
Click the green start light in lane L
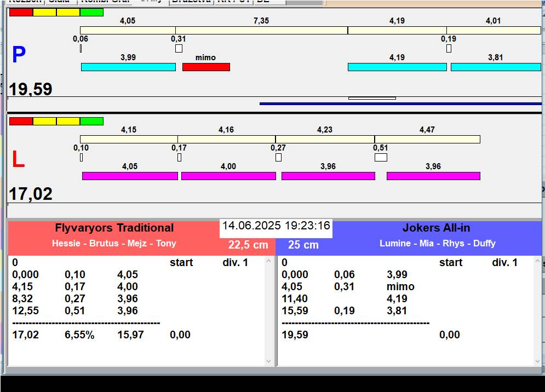[x=91, y=121]
